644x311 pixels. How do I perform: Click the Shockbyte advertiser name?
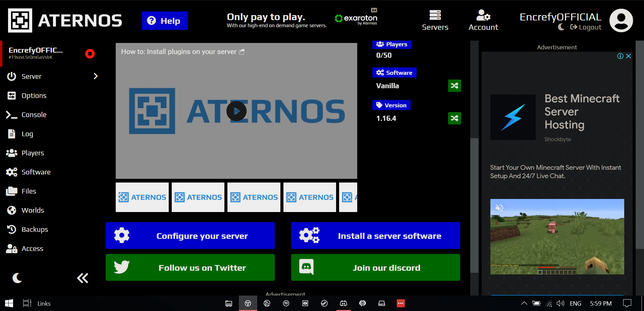click(x=557, y=139)
